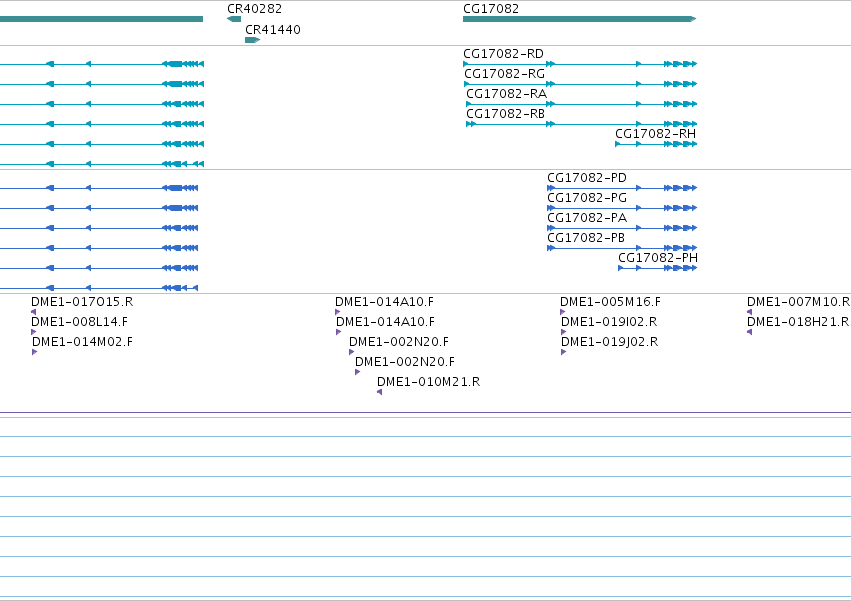Click the CR41440 gene label
The image size is (851, 601).
click(x=272, y=30)
